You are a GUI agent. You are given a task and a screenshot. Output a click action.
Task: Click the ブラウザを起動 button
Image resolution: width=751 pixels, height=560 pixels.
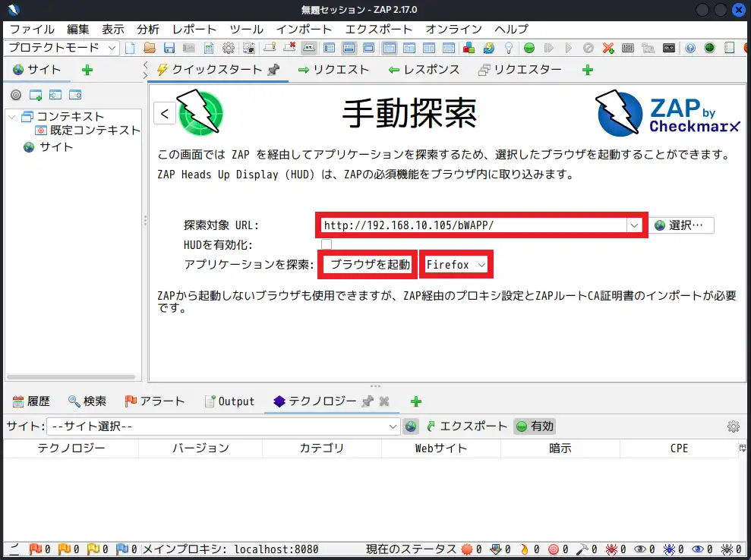(368, 264)
